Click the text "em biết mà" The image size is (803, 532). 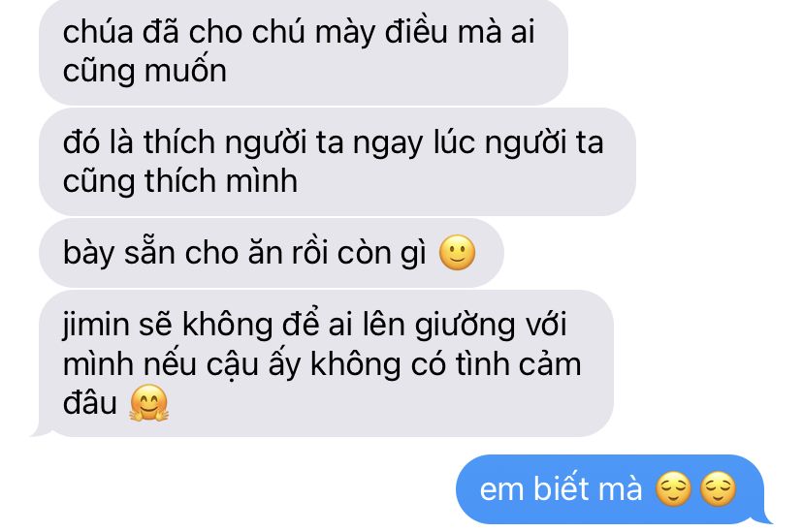(561, 489)
